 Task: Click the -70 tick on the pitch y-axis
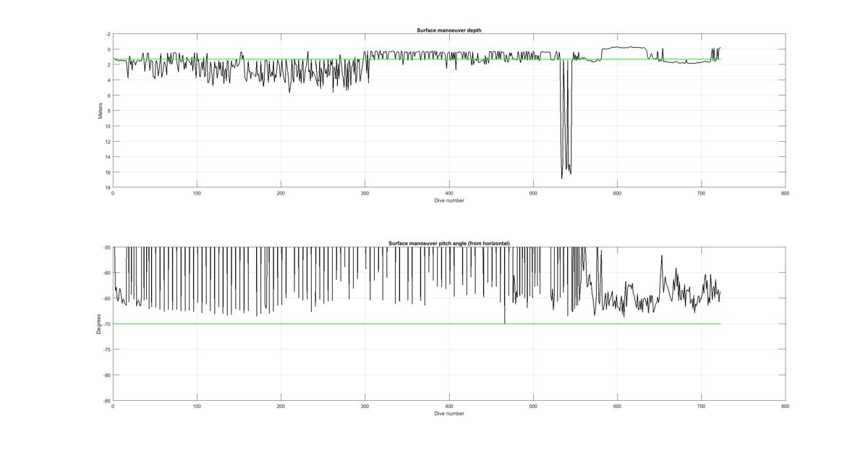click(x=107, y=324)
